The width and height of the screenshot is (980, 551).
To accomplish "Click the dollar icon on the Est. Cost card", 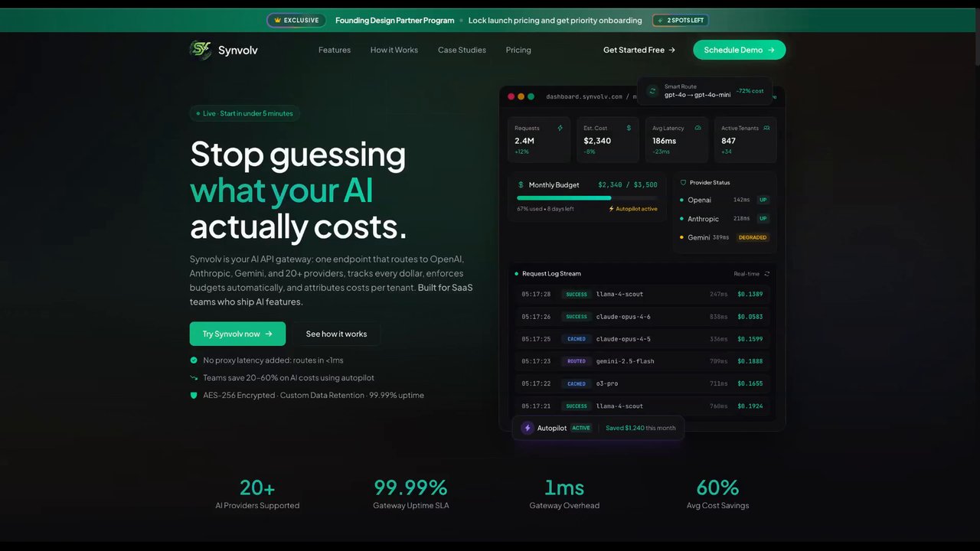I will click(629, 128).
